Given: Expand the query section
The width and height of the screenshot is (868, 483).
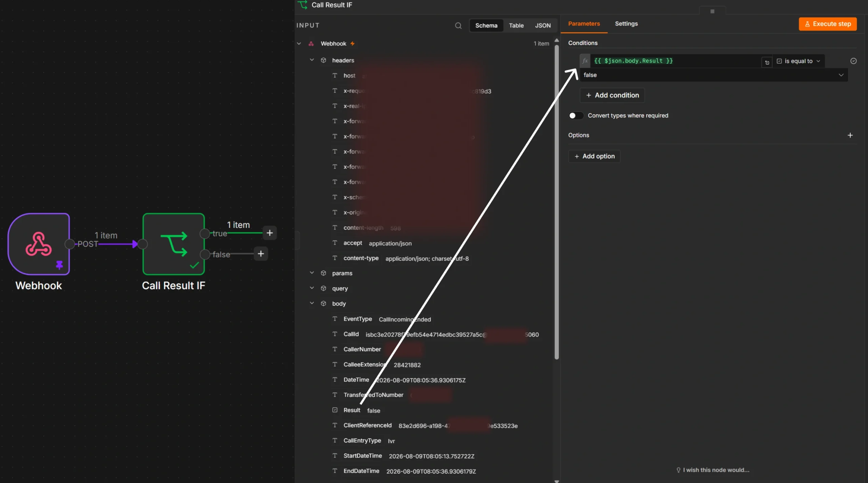Looking at the screenshot, I should click(312, 288).
